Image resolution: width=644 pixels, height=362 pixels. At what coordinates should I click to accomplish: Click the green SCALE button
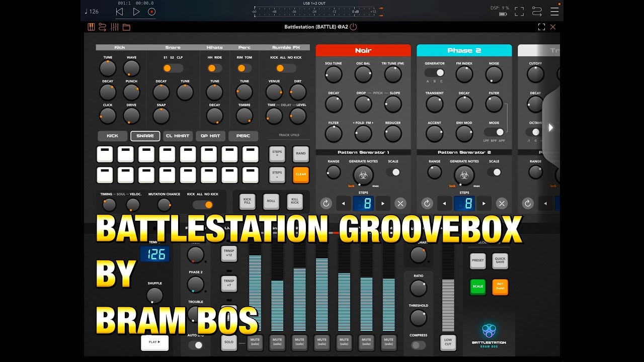(x=478, y=287)
